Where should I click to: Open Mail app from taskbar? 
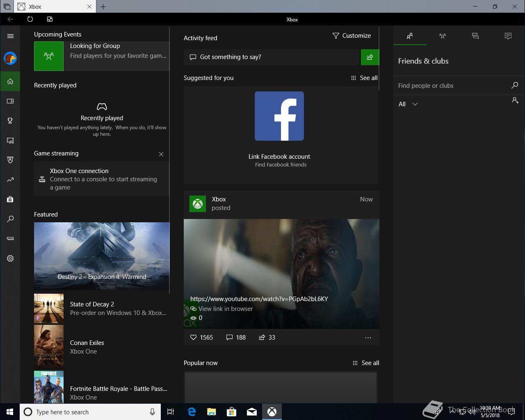[252, 412]
